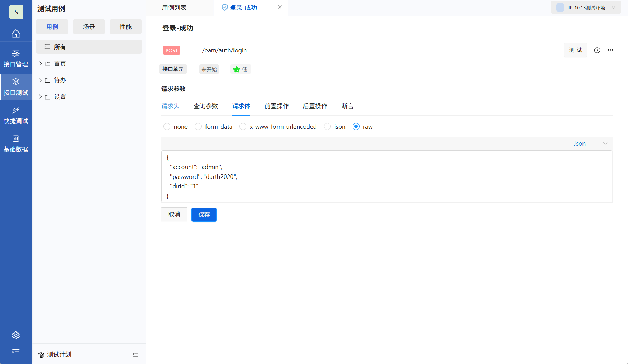
Task: Open 基础数据 in the sidebar
Action: click(16, 143)
